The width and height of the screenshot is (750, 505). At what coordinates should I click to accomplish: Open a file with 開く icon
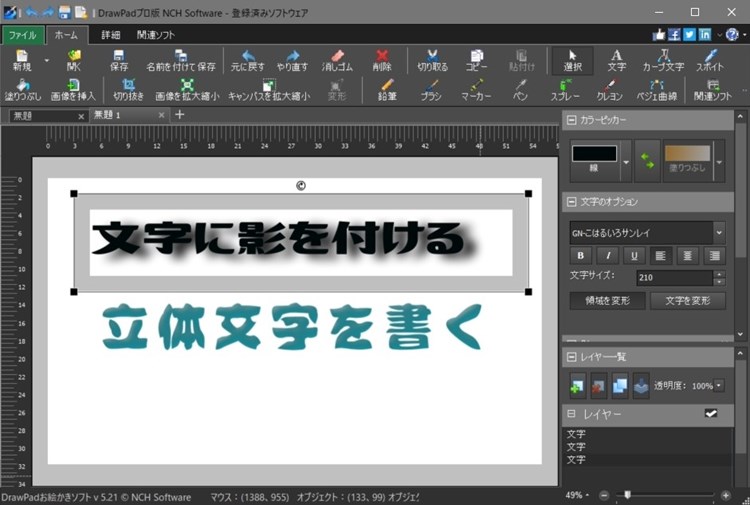point(74,60)
